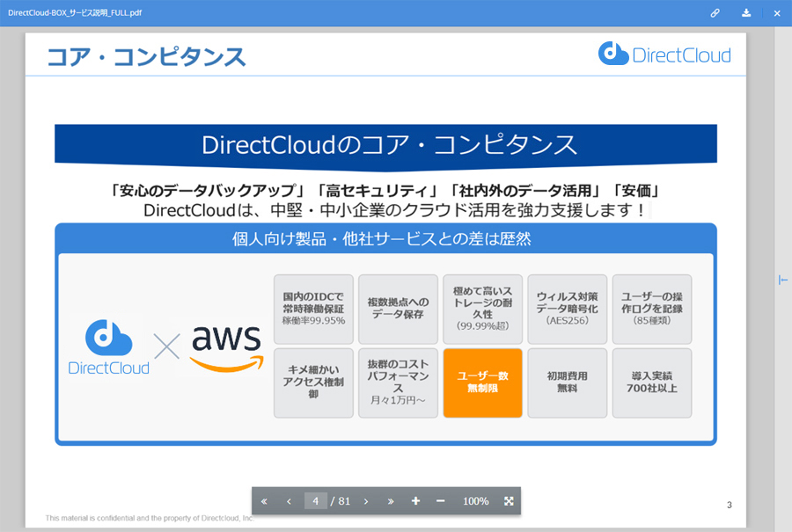Click the 極めて高いストレージの耐久性 tile
Image resolution: width=792 pixels, height=532 pixels.
pyautogui.click(x=482, y=309)
